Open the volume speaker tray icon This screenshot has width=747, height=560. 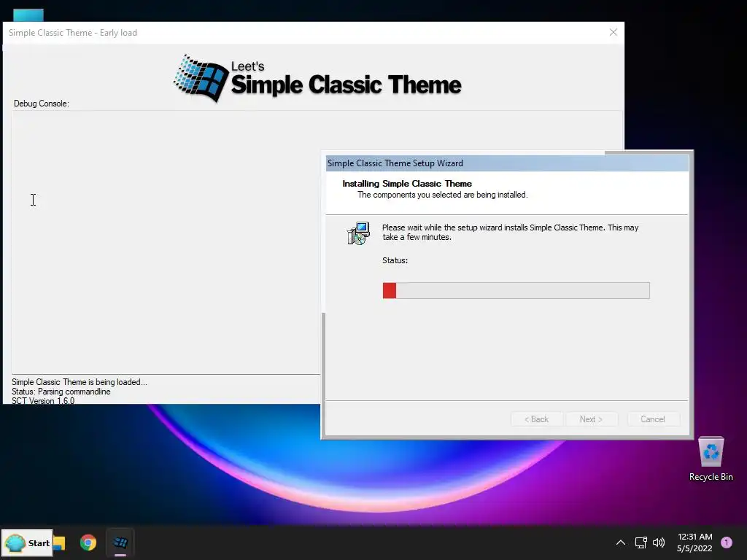[x=659, y=542]
